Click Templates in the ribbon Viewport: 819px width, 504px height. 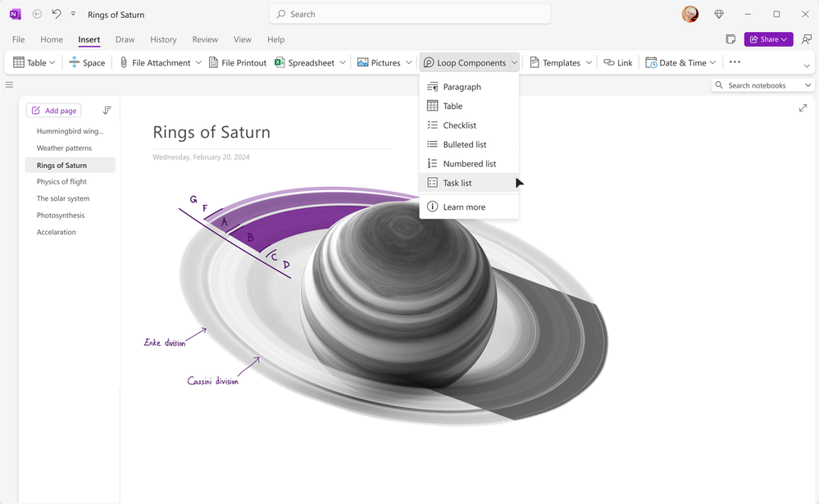point(555,62)
